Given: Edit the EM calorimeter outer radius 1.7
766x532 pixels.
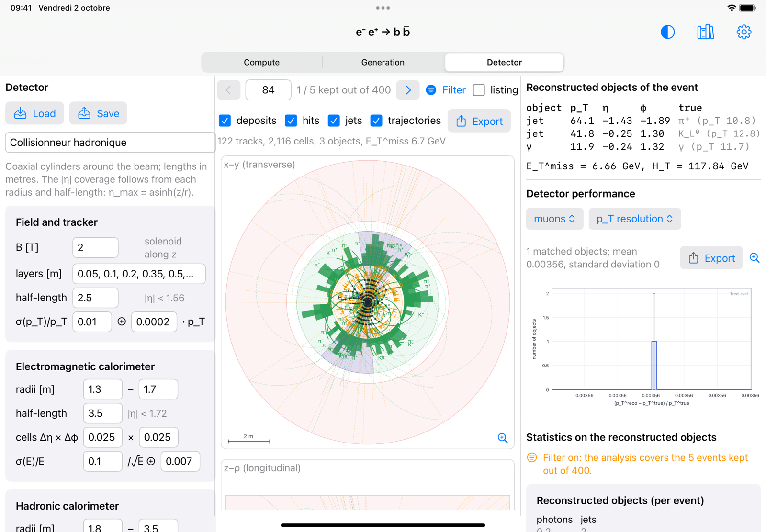Looking at the screenshot, I should [x=158, y=389].
